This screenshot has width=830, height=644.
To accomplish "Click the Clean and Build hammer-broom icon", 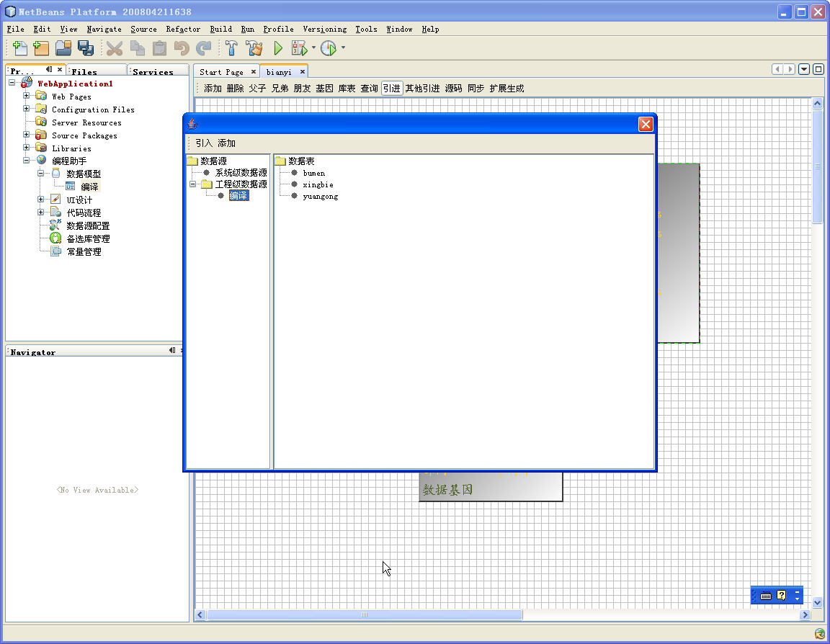I will [255, 48].
